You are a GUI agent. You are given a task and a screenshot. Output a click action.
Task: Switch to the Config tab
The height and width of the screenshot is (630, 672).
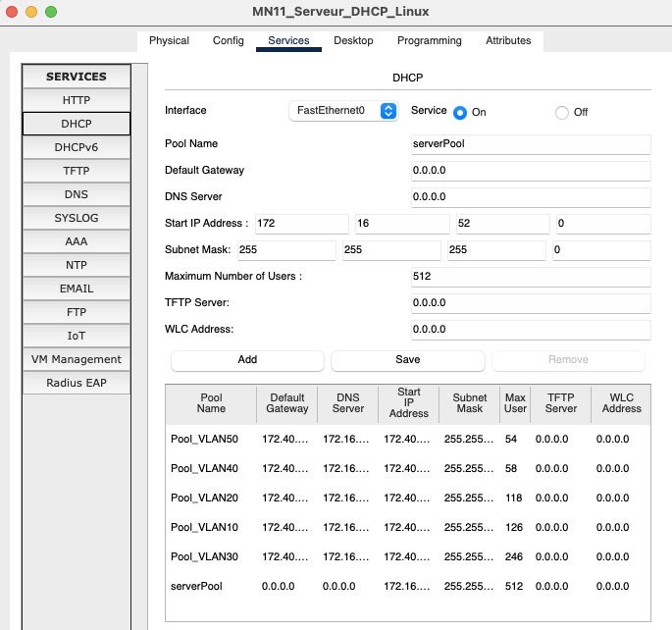(228, 40)
